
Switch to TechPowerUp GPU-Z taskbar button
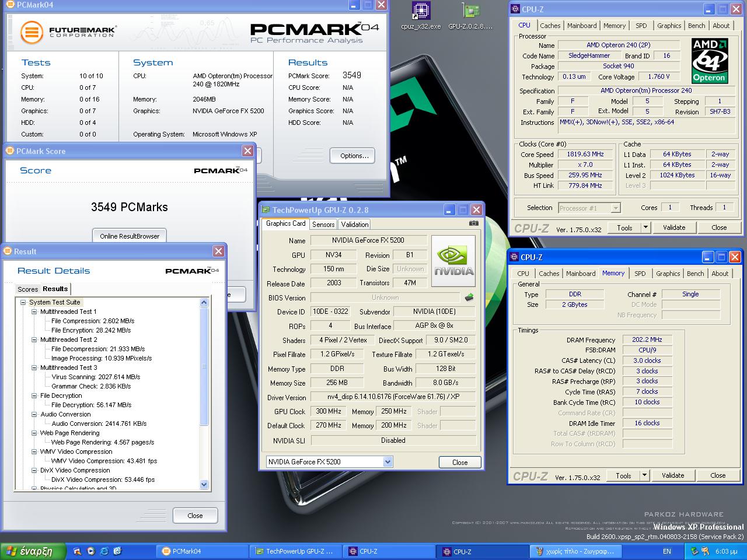point(297,551)
